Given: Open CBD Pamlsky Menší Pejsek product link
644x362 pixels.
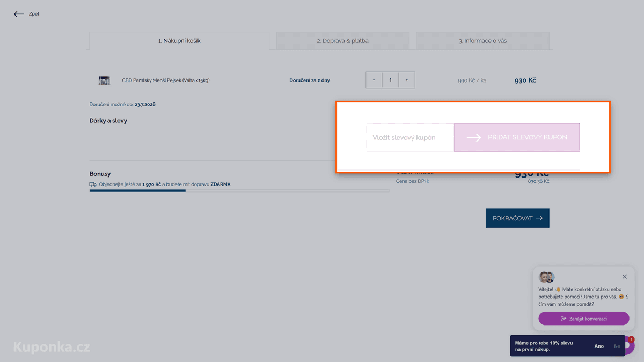Looking at the screenshot, I should click(x=166, y=80).
